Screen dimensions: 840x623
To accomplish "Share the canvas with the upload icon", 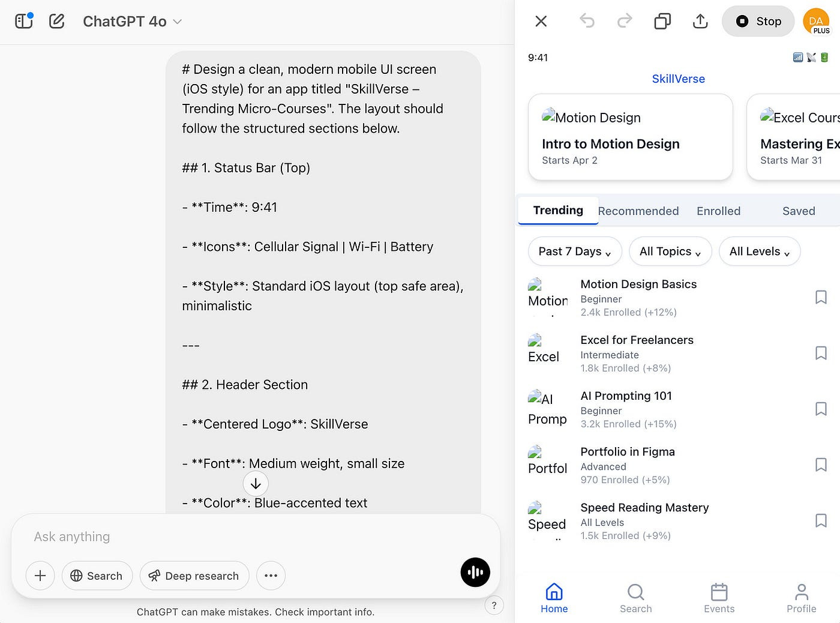I will click(700, 22).
